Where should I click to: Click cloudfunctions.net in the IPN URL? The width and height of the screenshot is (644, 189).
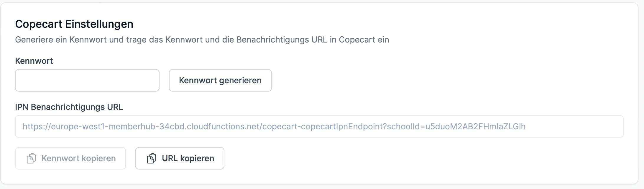tap(223, 126)
